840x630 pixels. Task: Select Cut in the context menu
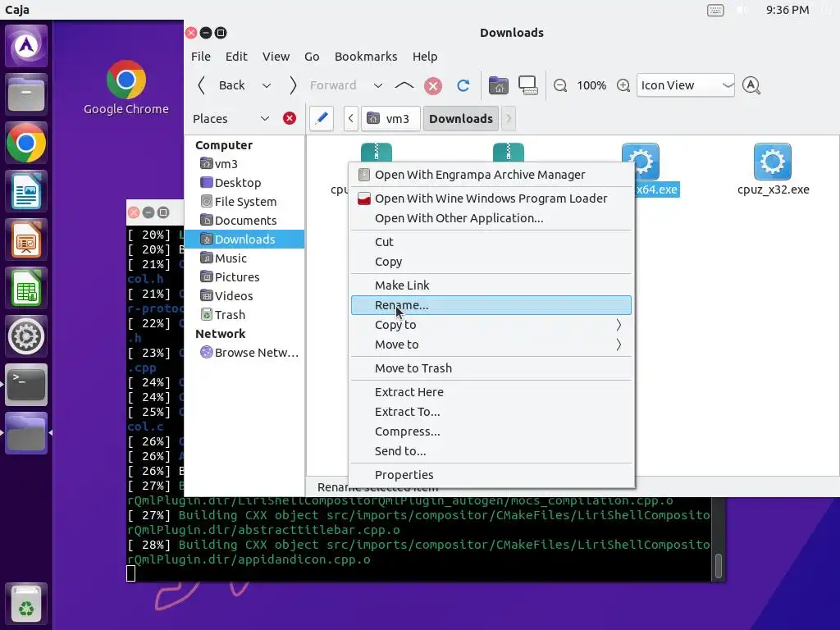pos(491,242)
